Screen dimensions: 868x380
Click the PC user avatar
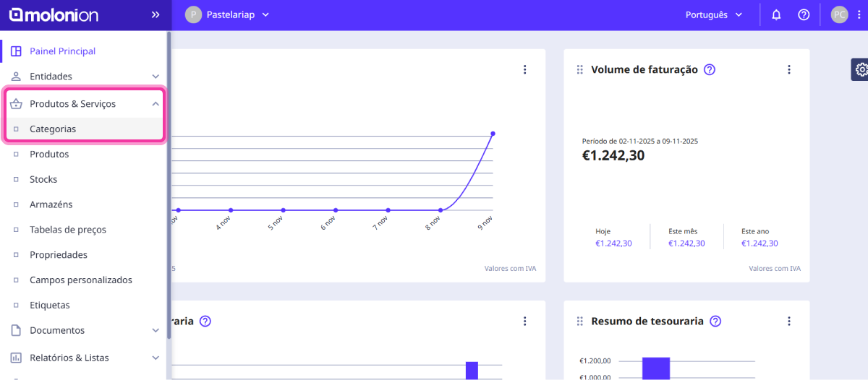pyautogui.click(x=839, y=14)
